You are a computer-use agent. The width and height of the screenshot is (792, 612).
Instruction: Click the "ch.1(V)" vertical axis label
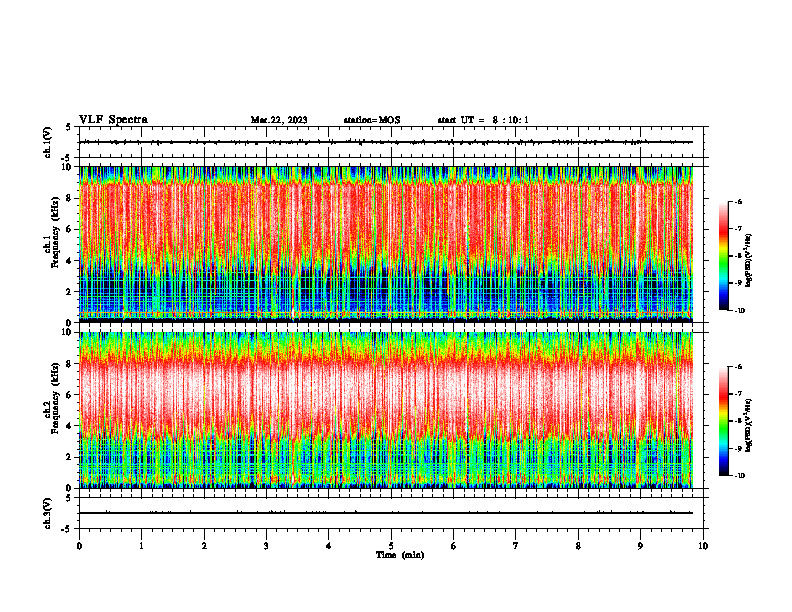pos(48,142)
